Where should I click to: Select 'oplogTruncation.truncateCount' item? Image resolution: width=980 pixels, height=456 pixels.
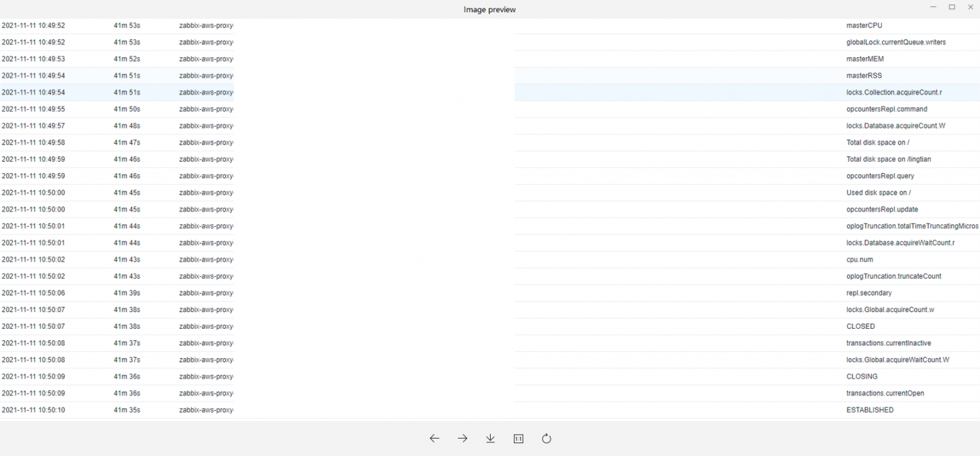894,276
